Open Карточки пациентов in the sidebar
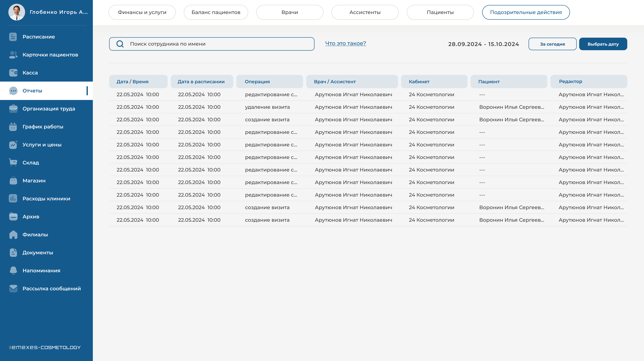The height and width of the screenshot is (361, 644). pos(50,55)
